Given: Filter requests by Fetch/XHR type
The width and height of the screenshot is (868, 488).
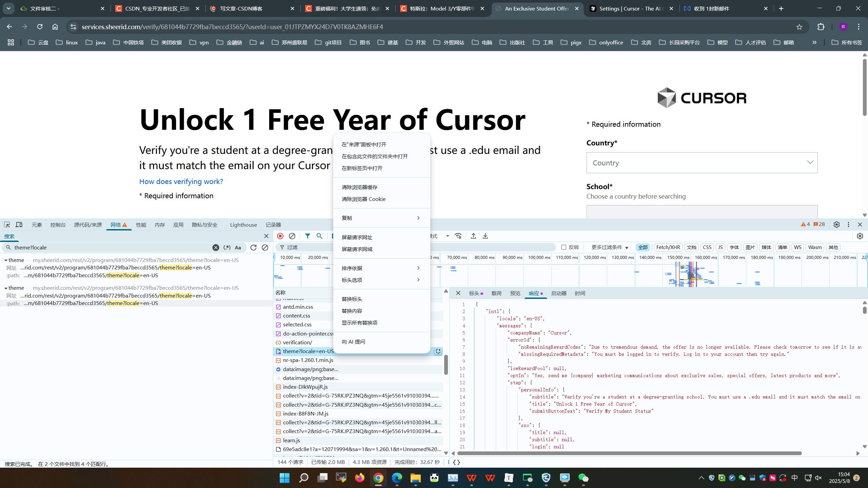Looking at the screenshot, I should point(668,247).
